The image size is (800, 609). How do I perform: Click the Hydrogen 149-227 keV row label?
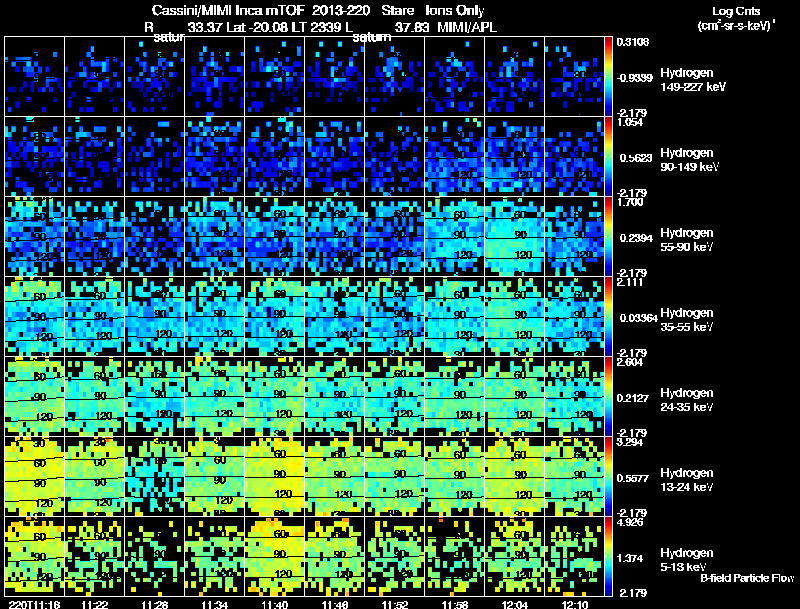click(693, 80)
